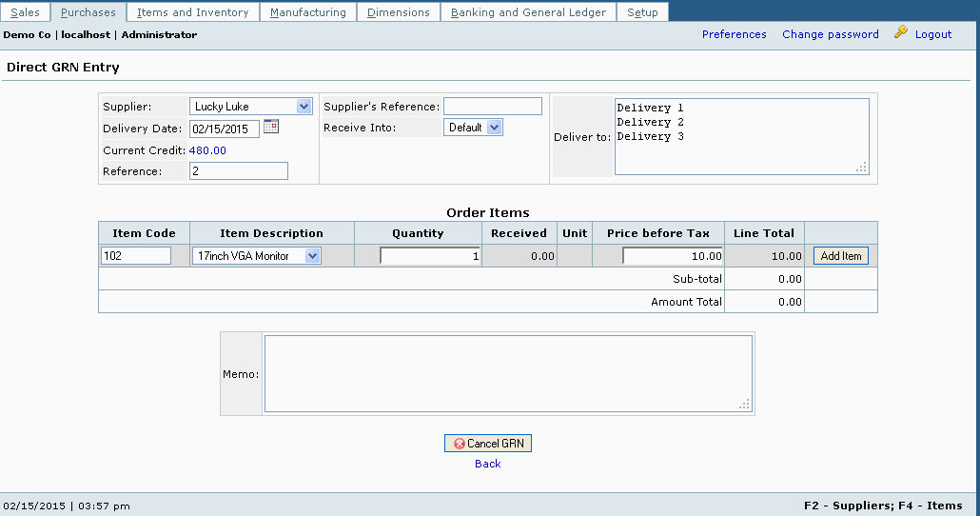Click the Price before Tax field

672,256
